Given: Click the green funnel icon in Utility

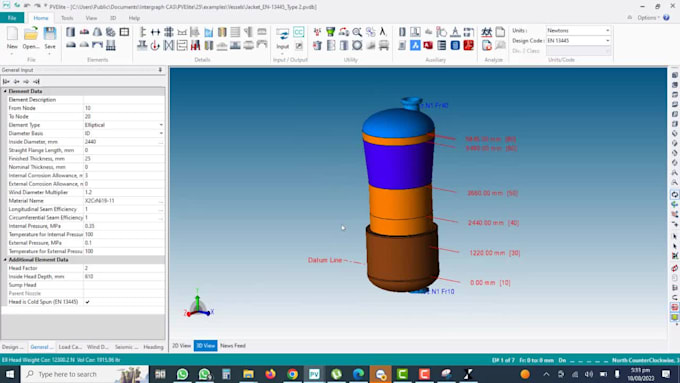Looking at the screenshot, I should tap(330, 32).
